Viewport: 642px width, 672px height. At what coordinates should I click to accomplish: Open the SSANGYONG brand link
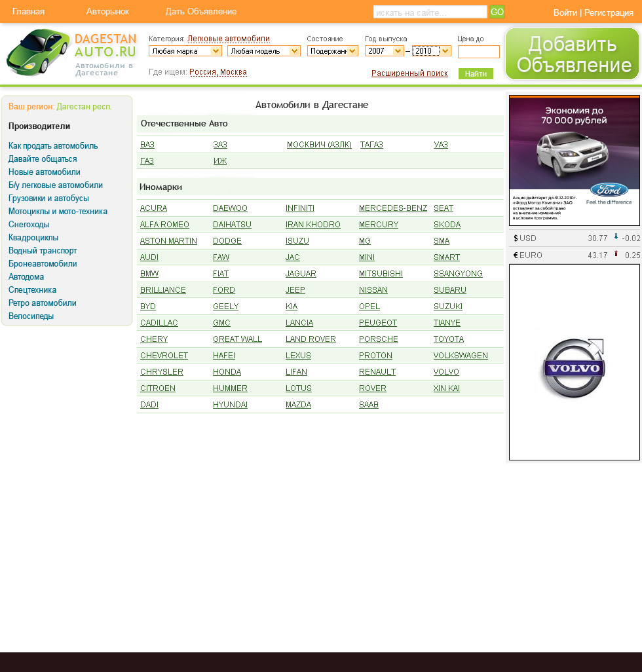[458, 274]
